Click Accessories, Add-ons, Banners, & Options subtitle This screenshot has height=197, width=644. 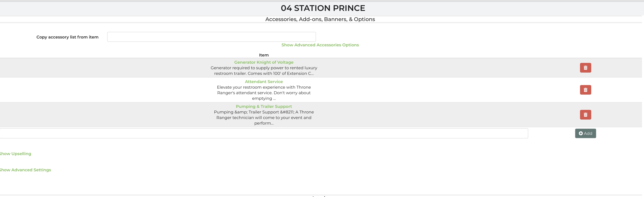(x=320, y=19)
